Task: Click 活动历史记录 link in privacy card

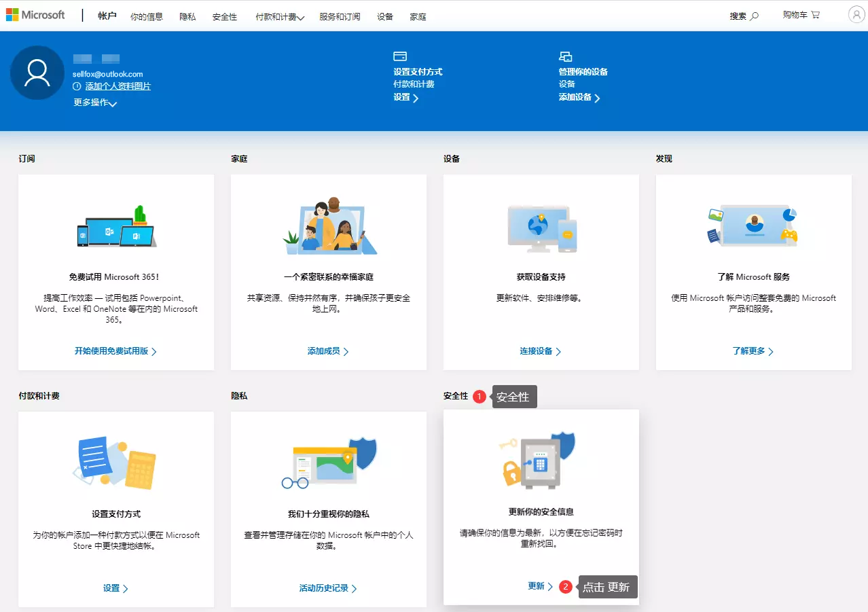Action: pos(328,588)
